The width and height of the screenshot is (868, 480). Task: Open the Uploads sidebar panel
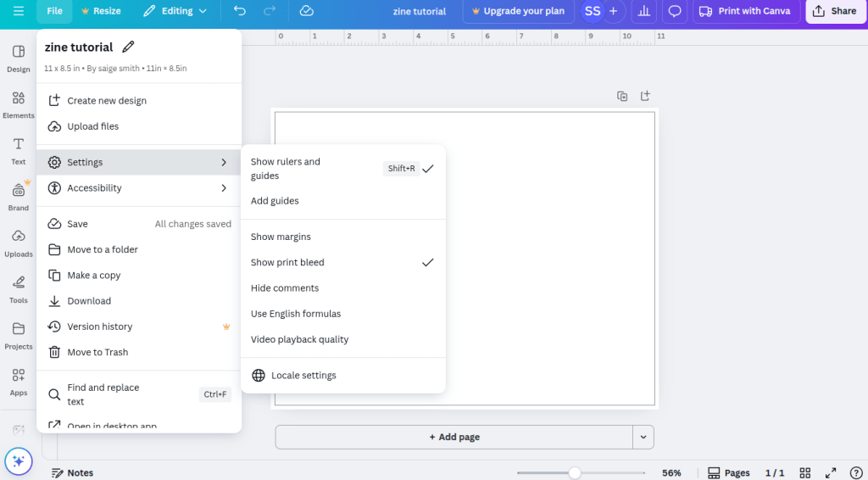(19, 243)
